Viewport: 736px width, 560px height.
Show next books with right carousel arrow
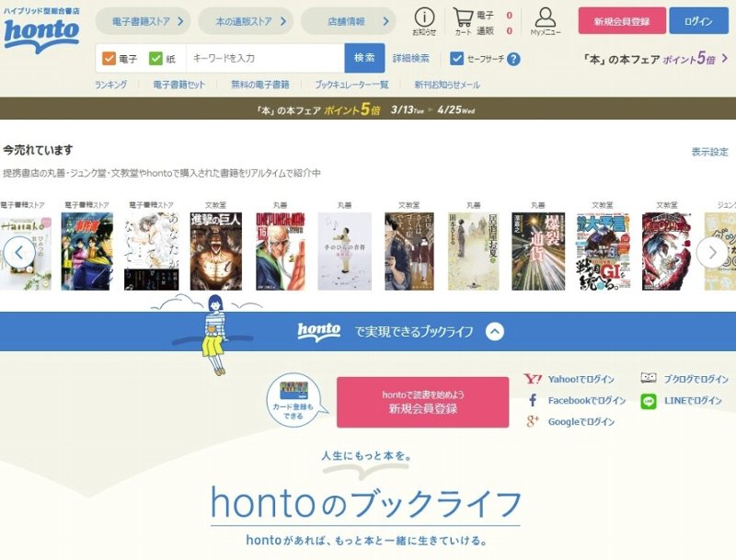(712, 252)
